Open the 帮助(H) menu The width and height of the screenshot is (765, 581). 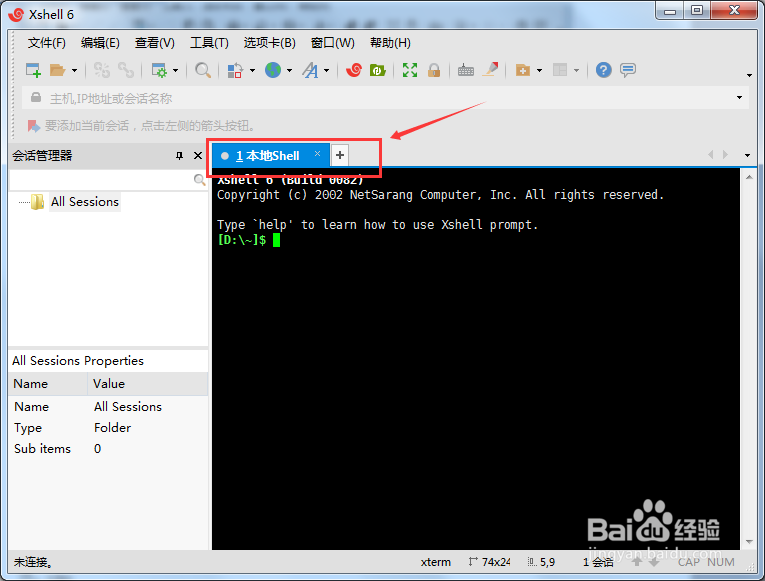pos(390,43)
